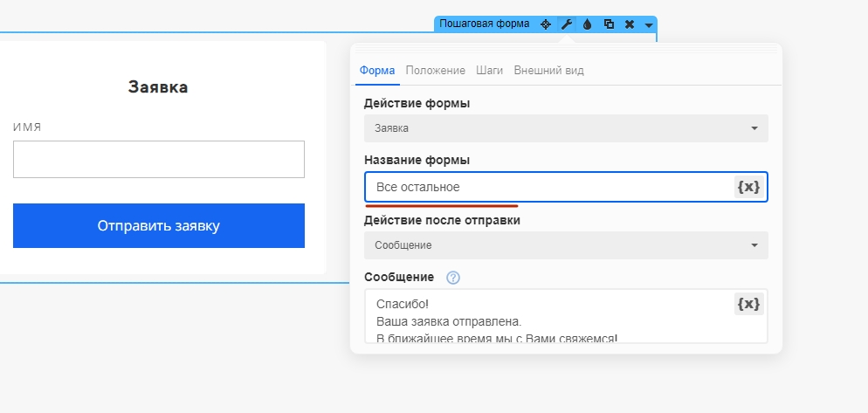Click the move crosshair icon in block toolbar
The width and height of the screenshot is (868, 413).
(545, 24)
